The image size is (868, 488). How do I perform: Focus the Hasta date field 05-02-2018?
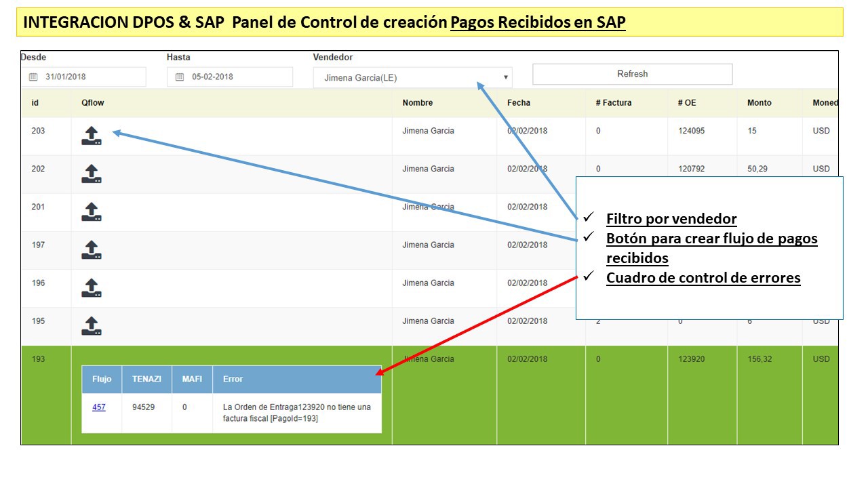(x=230, y=77)
